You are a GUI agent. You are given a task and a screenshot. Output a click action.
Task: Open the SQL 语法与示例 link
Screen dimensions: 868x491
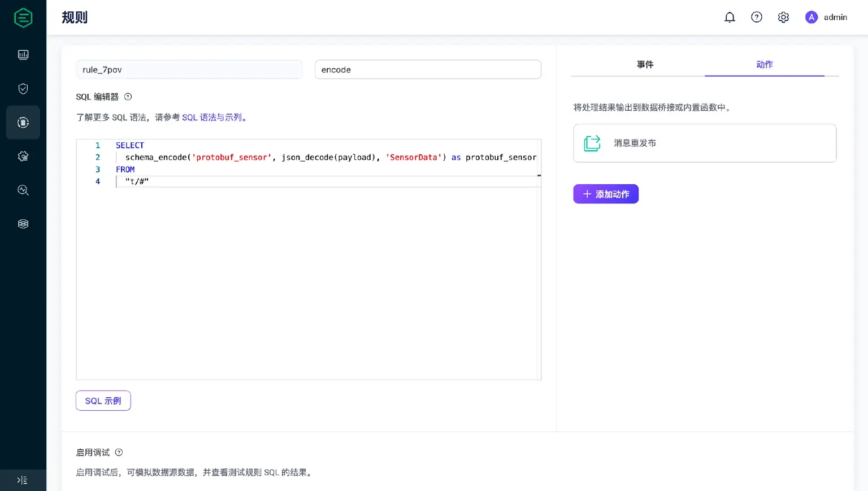tap(212, 118)
